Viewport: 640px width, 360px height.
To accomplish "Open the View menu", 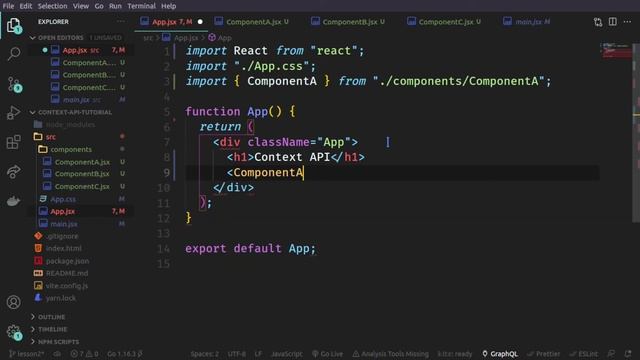I will [81, 6].
